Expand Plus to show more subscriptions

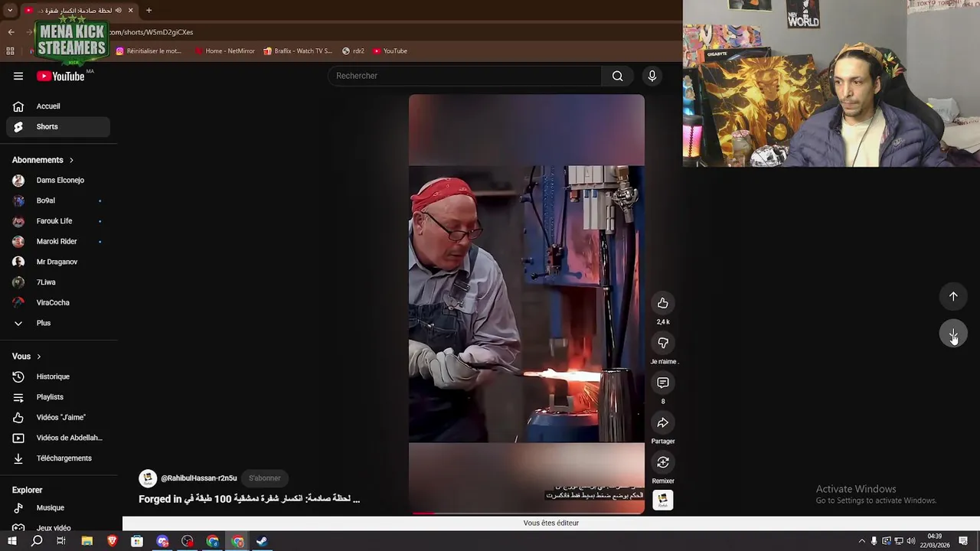[58, 323]
